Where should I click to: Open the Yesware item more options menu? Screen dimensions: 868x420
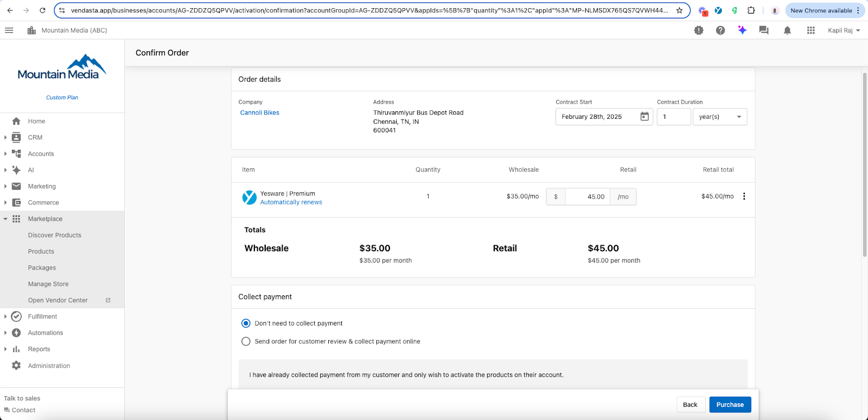pos(744,196)
